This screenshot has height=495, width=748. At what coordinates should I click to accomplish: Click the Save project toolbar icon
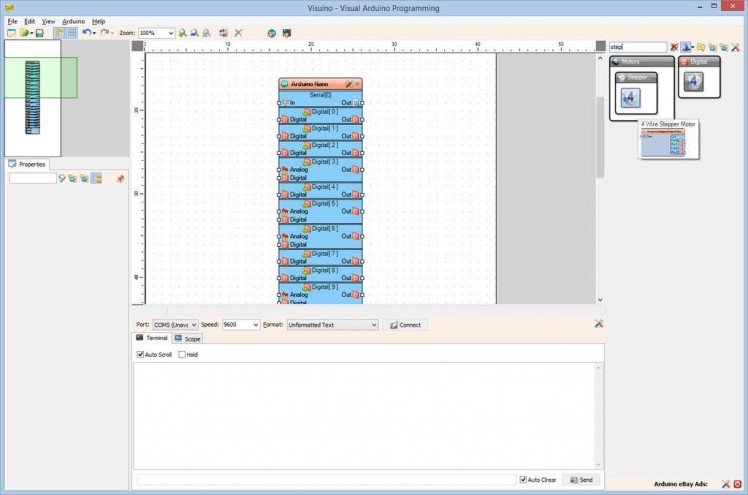39,33
